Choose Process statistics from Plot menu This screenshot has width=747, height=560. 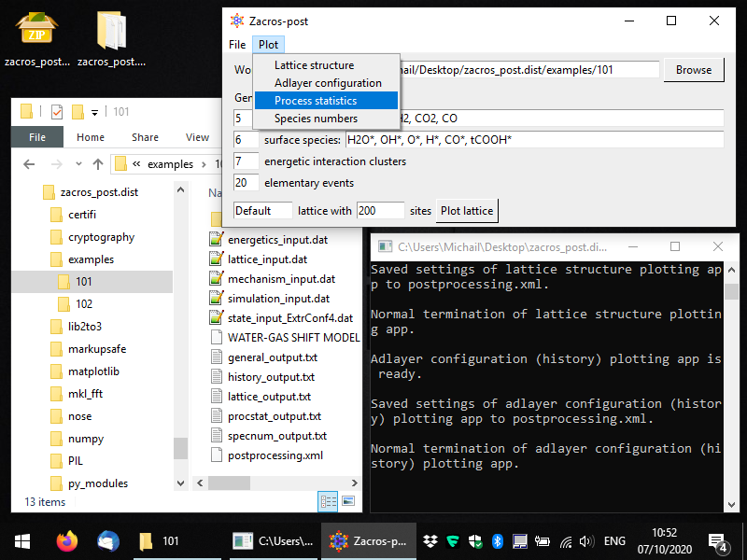coord(316,101)
